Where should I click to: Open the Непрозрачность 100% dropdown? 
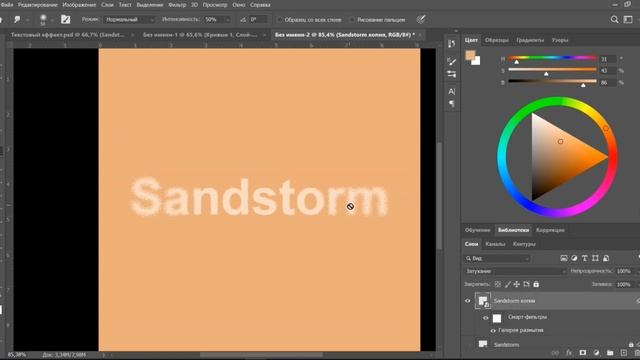[638, 271]
